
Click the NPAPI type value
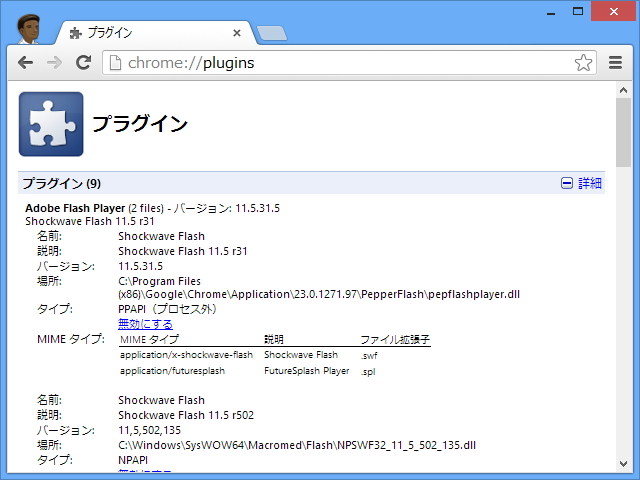coord(133,460)
